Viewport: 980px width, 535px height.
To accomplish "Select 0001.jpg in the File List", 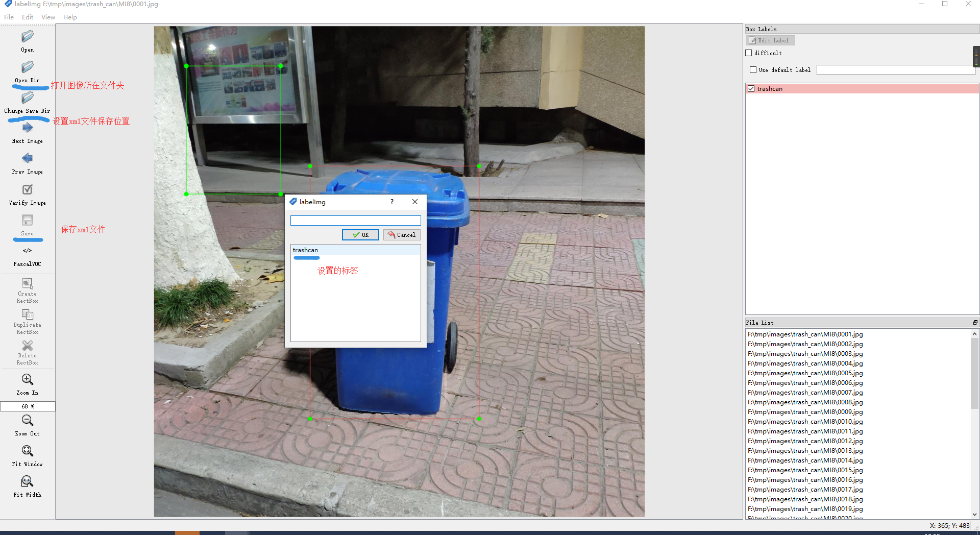I will coord(805,334).
